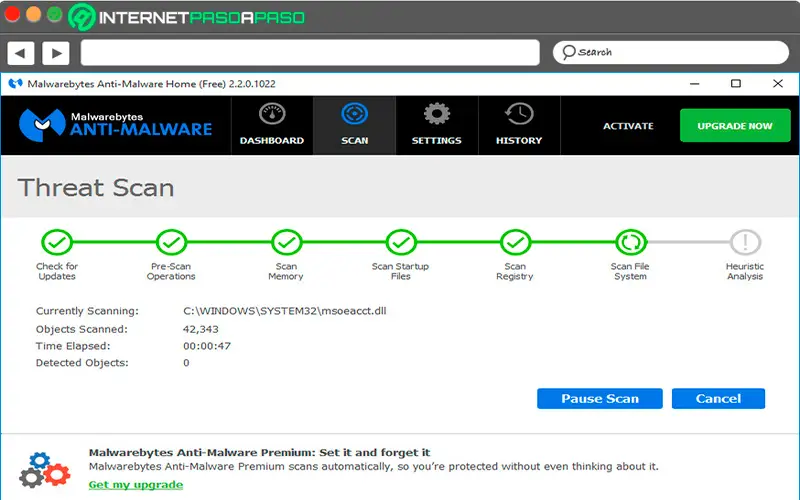Click the Pre-Scan Operations step label

coord(171,271)
